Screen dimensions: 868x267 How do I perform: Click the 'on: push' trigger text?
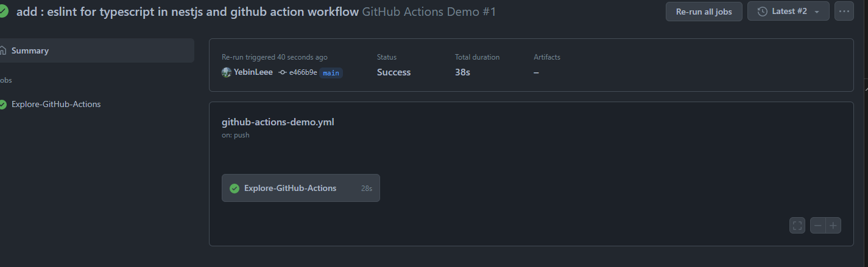[x=236, y=135]
